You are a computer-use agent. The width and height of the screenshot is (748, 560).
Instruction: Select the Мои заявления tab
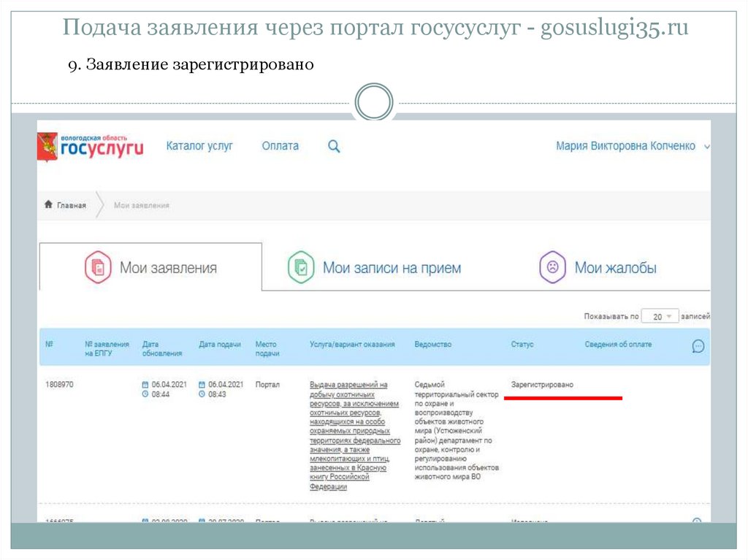tap(168, 268)
